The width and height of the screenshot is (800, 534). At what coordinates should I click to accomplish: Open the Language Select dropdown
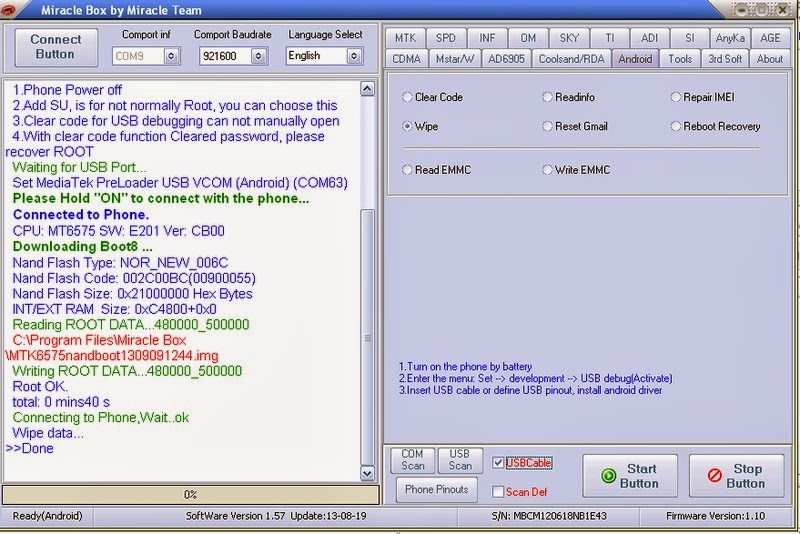pos(354,56)
